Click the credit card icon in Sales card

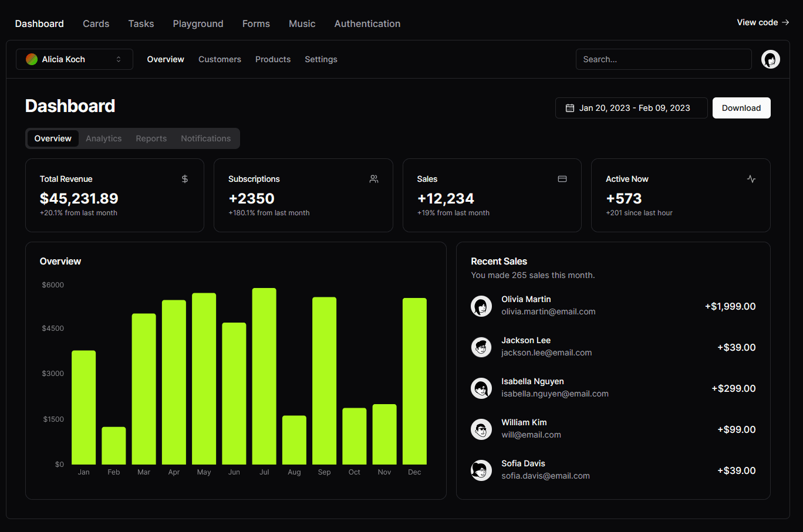point(562,179)
